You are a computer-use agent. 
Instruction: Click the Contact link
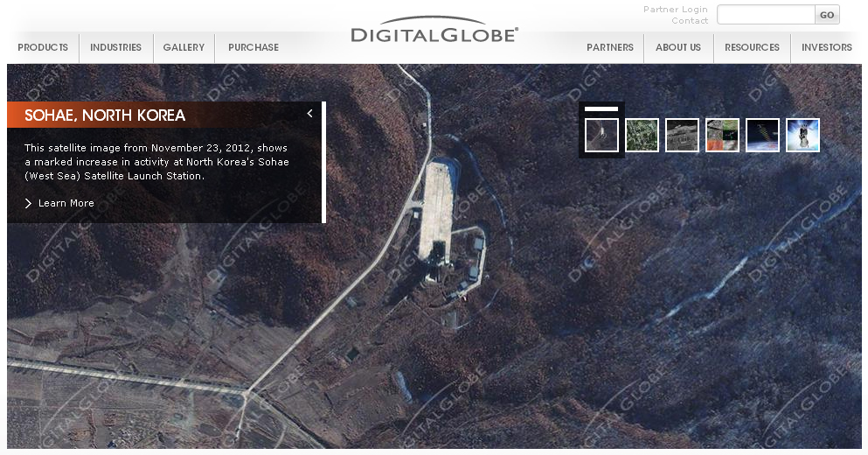690,21
